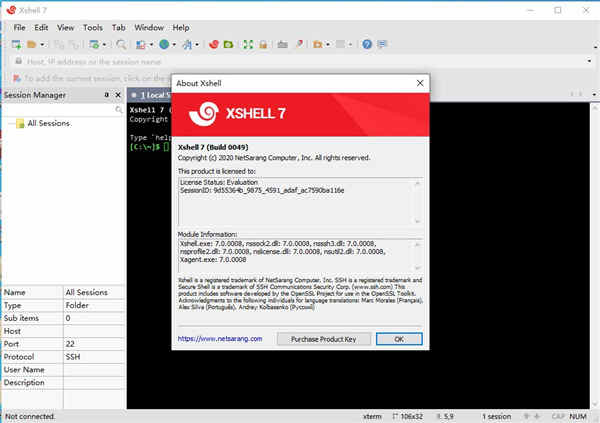This screenshot has height=423, width=600.
Task: Click the greyed Paste toolbar icon
Action: click(73, 45)
